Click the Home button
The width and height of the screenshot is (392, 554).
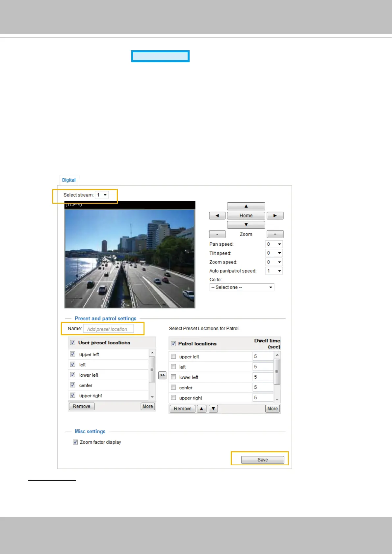pyautogui.click(x=246, y=215)
